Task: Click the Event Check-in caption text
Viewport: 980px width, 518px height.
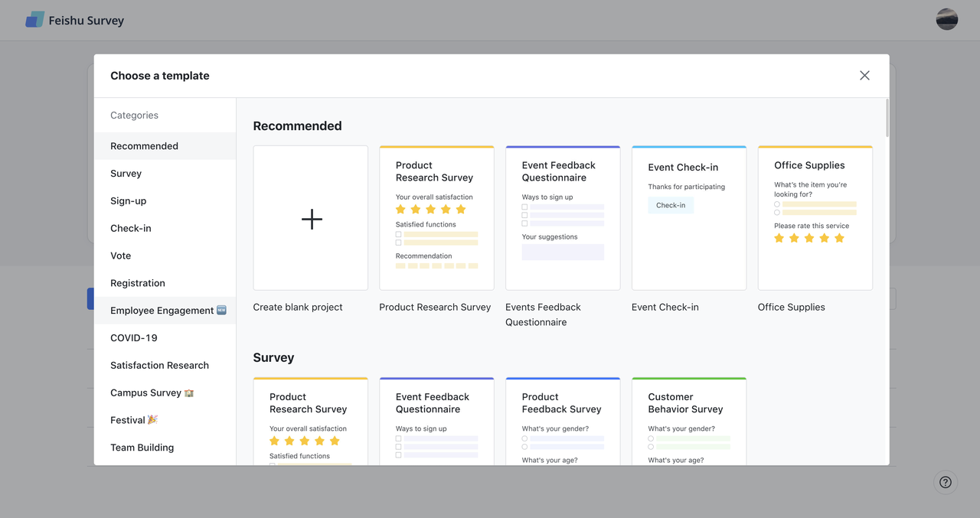Action: click(x=665, y=308)
